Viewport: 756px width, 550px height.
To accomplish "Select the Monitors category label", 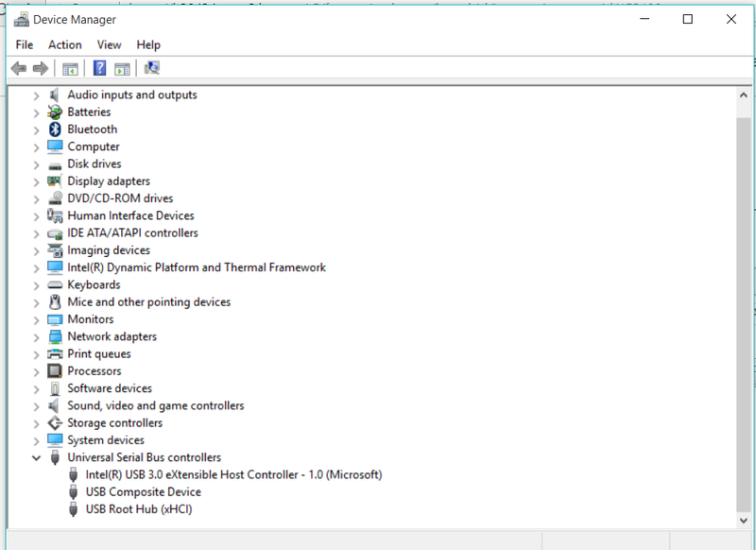I will 91,319.
